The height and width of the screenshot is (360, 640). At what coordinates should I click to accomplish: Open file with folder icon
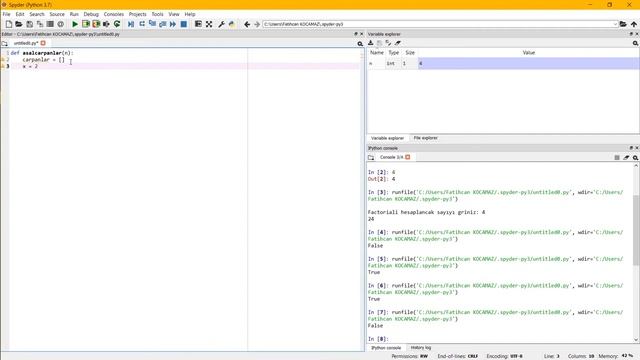pos(19,24)
